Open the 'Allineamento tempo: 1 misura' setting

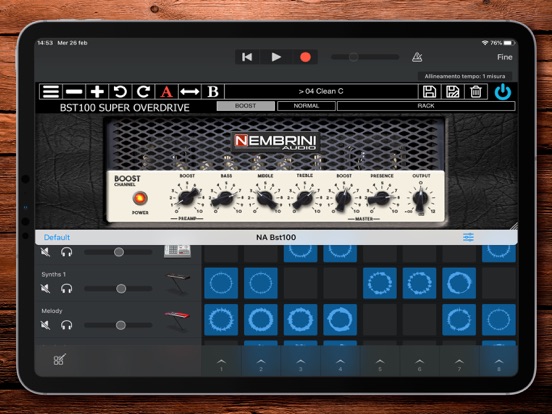pos(465,76)
